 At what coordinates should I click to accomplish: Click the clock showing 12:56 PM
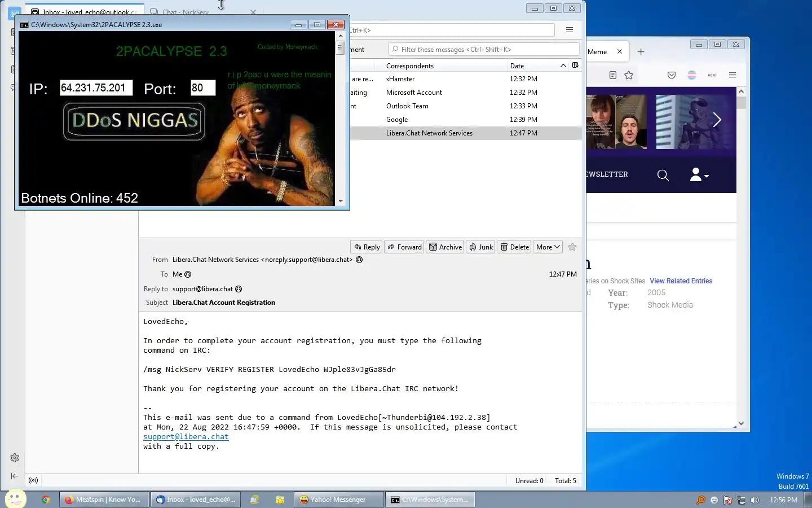click(x=783, y=500)
